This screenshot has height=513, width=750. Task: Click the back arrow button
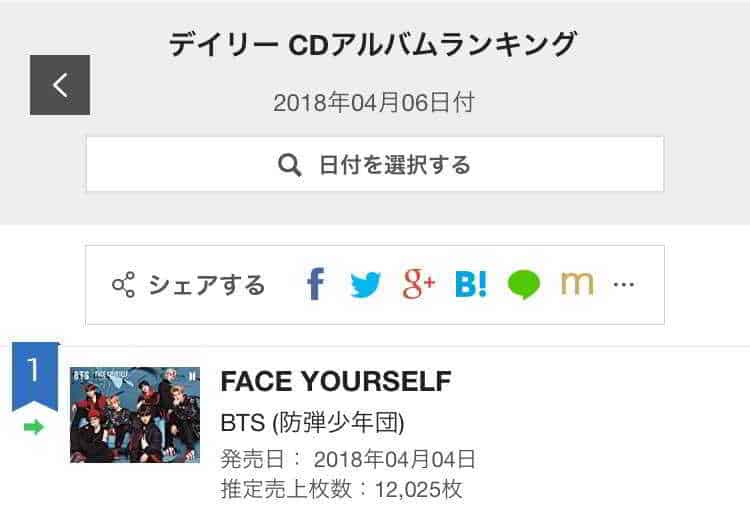60,85
